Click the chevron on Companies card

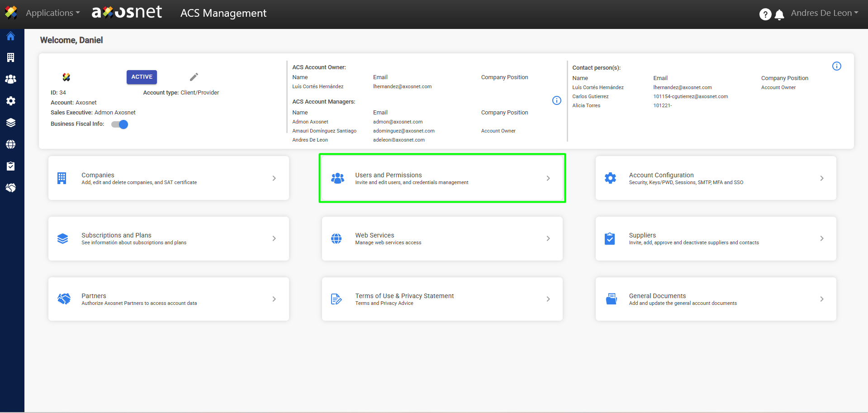[x=274, y=178]
